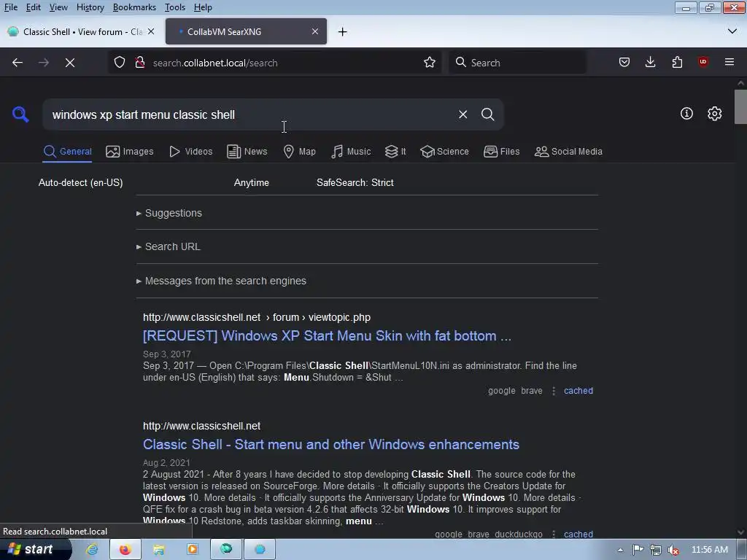Image resolution: width=747 pixels, height=560 pixels.
Task: Switch to the News category
Action: click(x=247, y=152)
